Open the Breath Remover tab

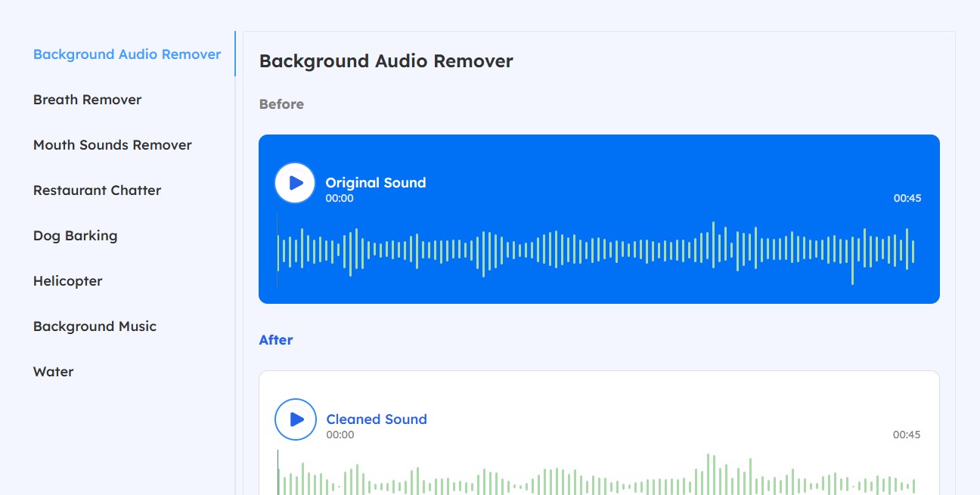point(88,100)
